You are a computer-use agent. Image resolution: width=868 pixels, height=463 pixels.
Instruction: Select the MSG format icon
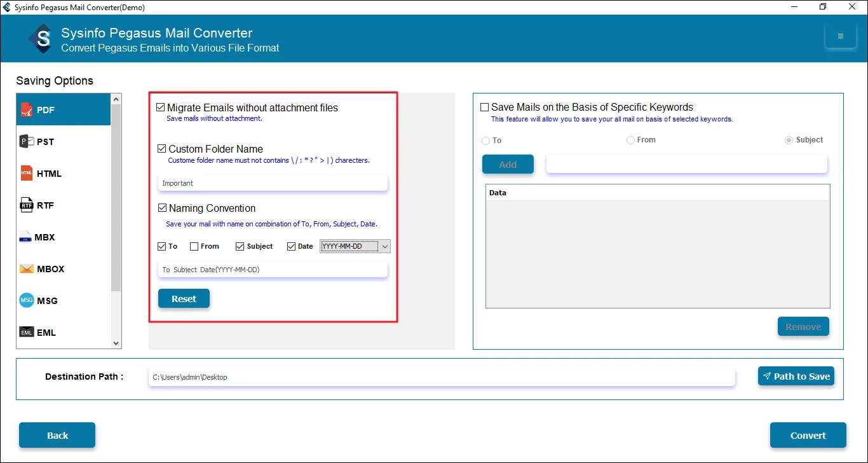pyautogui.click(x=27, y=300)
